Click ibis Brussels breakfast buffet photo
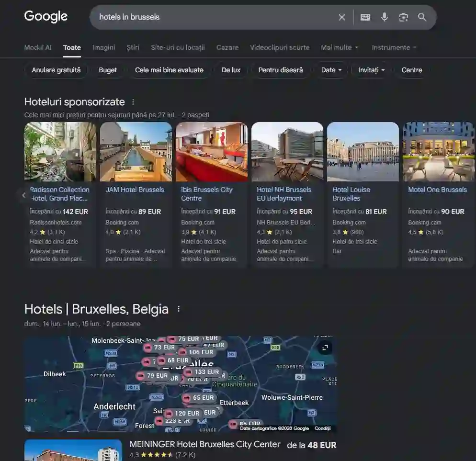The width and height of the screenshot is (476, 461). point(212,152)
